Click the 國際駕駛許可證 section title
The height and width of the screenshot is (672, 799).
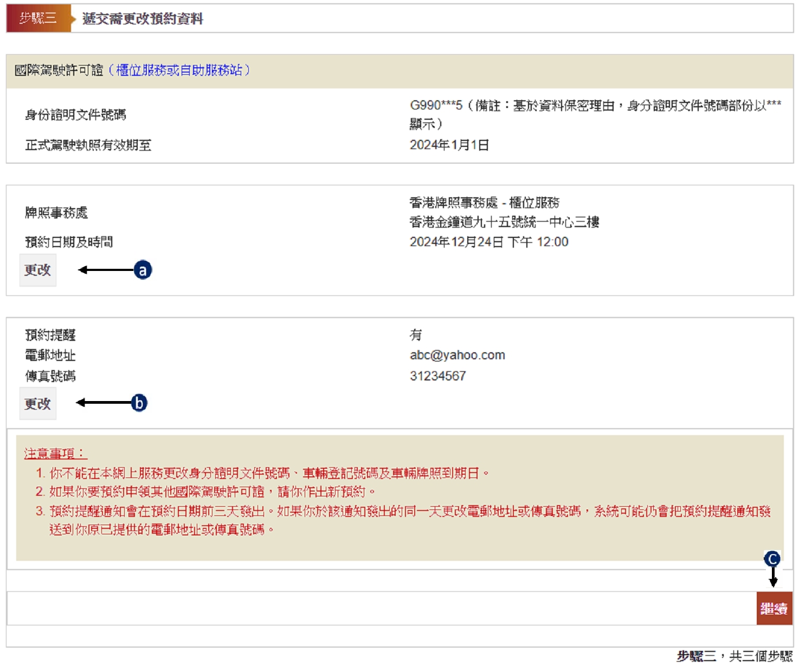(59, 70)
